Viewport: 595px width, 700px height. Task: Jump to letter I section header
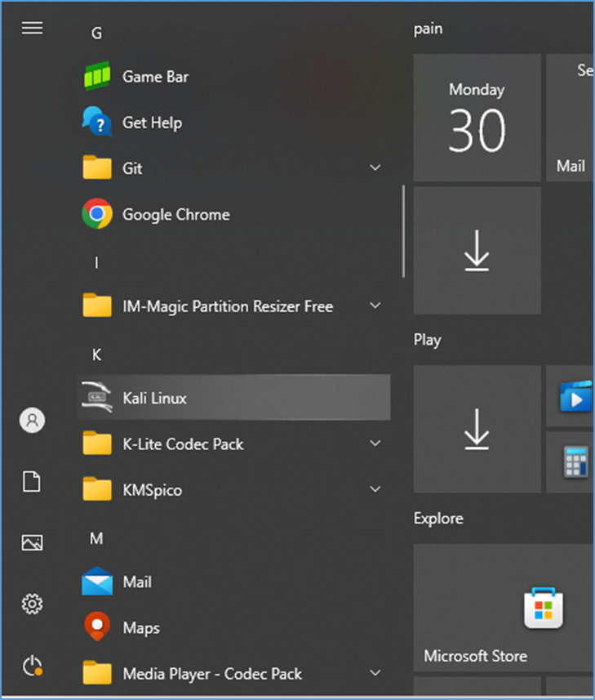click(x=96, y=262)
